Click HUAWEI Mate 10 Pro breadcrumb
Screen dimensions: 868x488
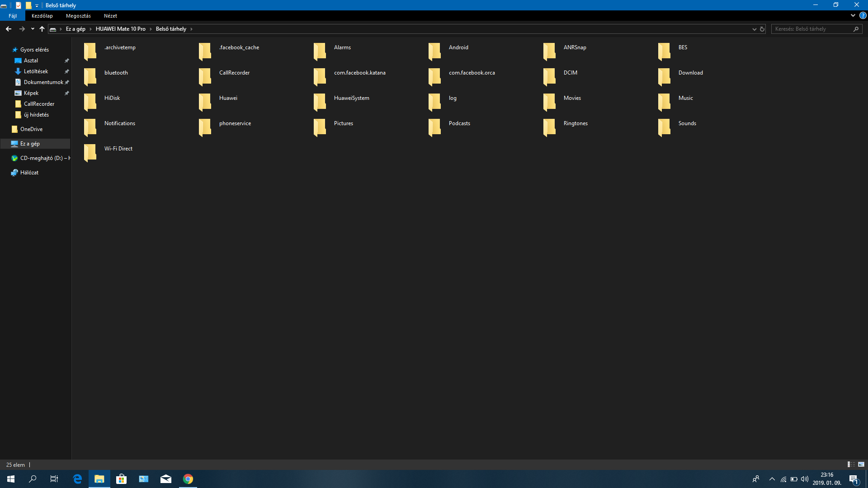121,29
